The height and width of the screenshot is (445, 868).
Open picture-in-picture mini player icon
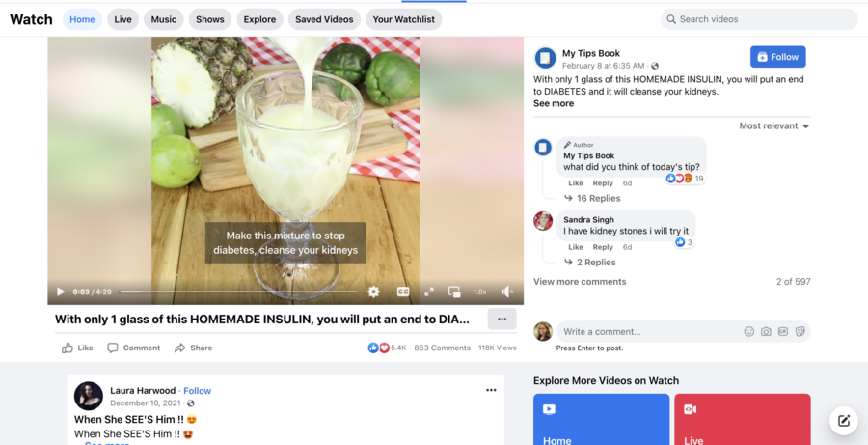(454, 292)
